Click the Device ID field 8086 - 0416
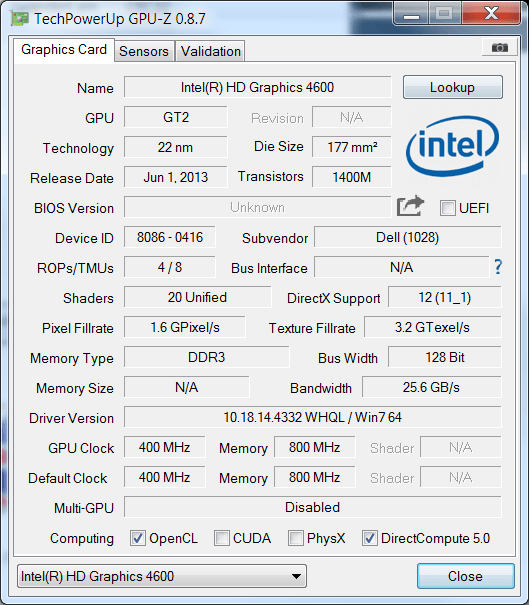The height and width of the screenshot is (605, 529). [x=170, y=237]
